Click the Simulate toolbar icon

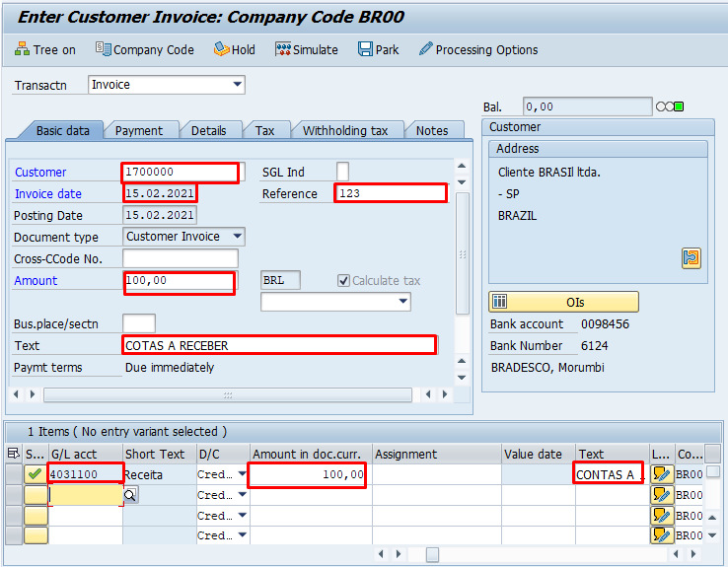click(283, 49)
